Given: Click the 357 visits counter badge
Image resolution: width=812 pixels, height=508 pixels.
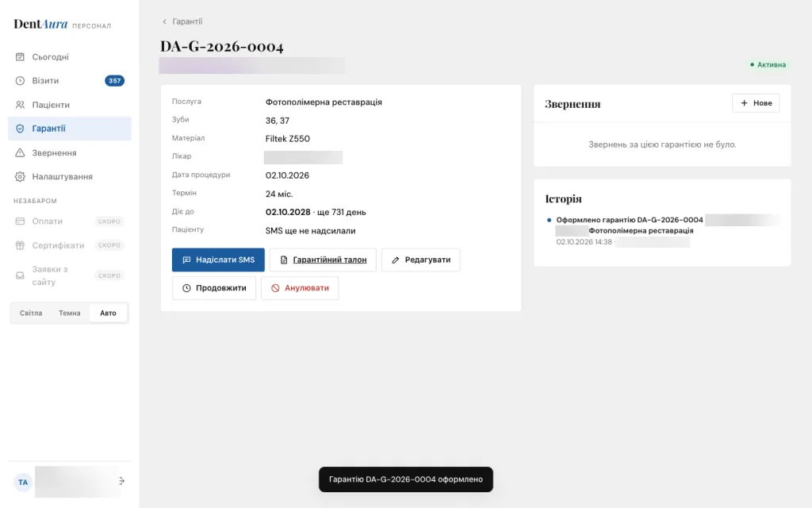Looking at the screenshot, I should [x=114, y=80].
